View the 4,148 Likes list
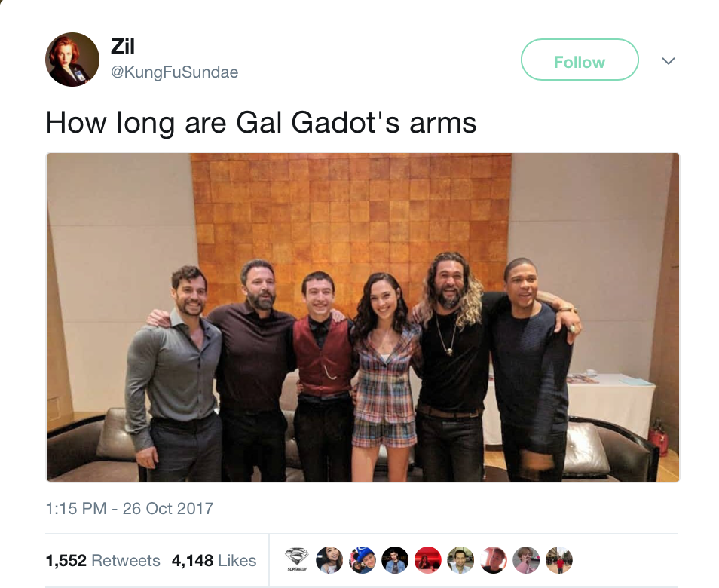 coord(214,560)
